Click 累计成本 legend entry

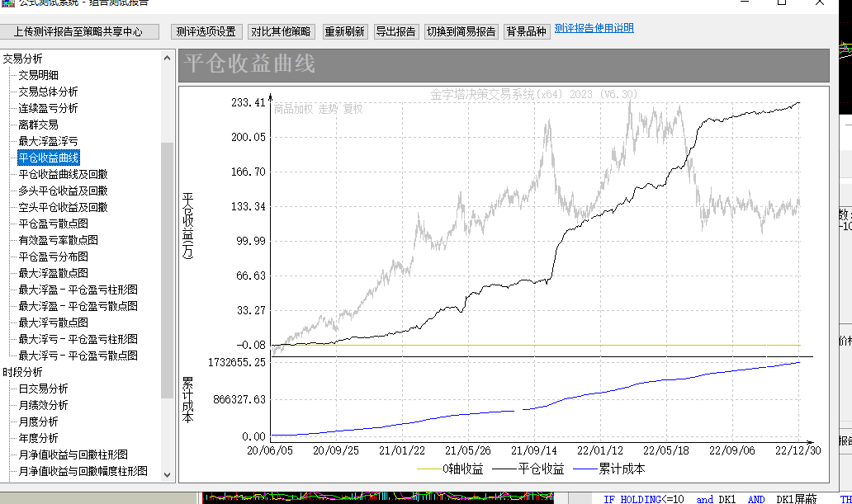(x=609, y=469)
